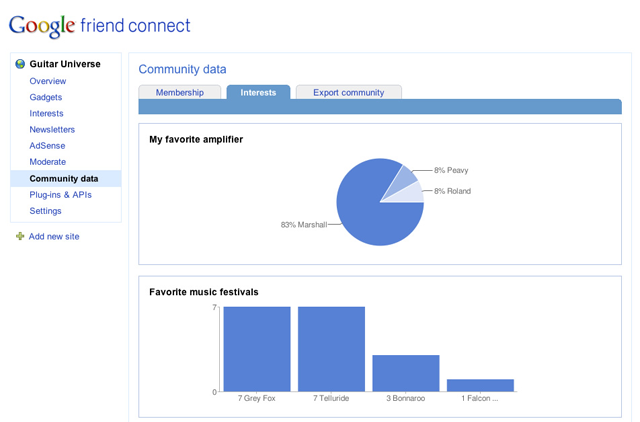Click the globe icon beside Guitar Universe
Viewport: 640px width, 422px height.
(x=20, y=64)
